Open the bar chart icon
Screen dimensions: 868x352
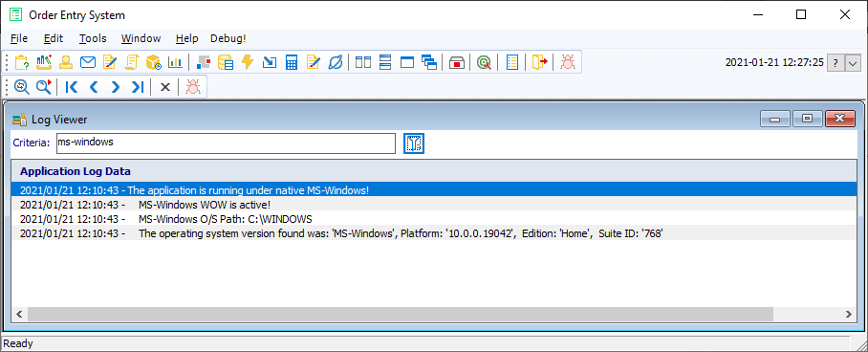(x=175, y=62)
